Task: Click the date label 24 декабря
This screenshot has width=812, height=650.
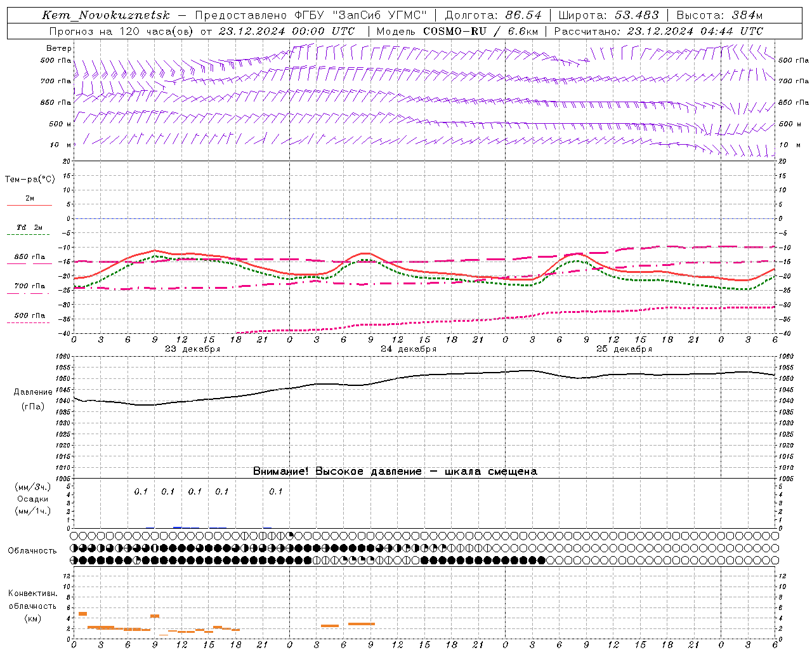Action: (409, 349)
